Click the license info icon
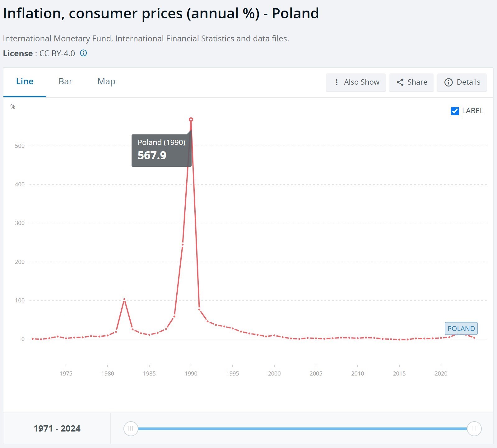This screenshot has height=448, width=497. click(83, 53)
